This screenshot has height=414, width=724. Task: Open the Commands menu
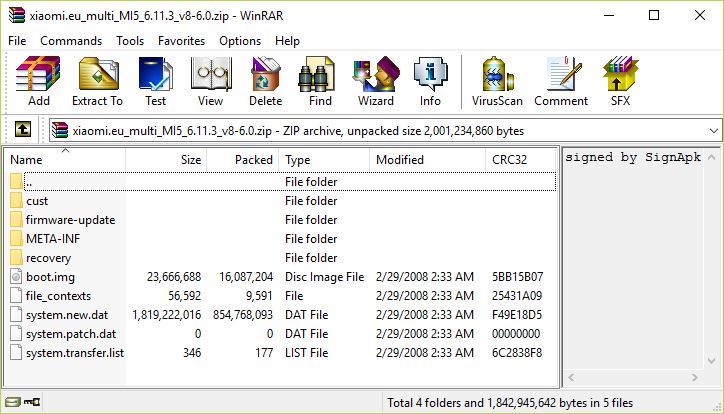(x=71, y=41)
